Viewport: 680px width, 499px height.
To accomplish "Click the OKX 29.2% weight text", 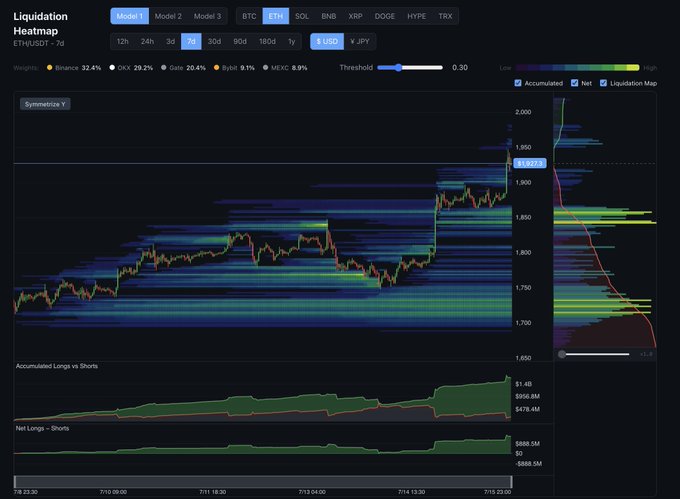I will click(135, 68).
